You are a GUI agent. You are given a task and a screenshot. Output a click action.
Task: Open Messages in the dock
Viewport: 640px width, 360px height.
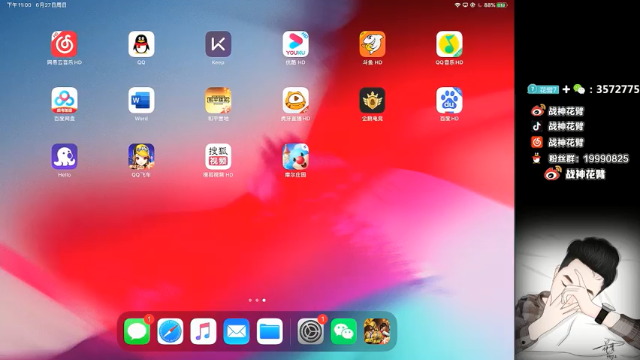click(x=137, y=331)
